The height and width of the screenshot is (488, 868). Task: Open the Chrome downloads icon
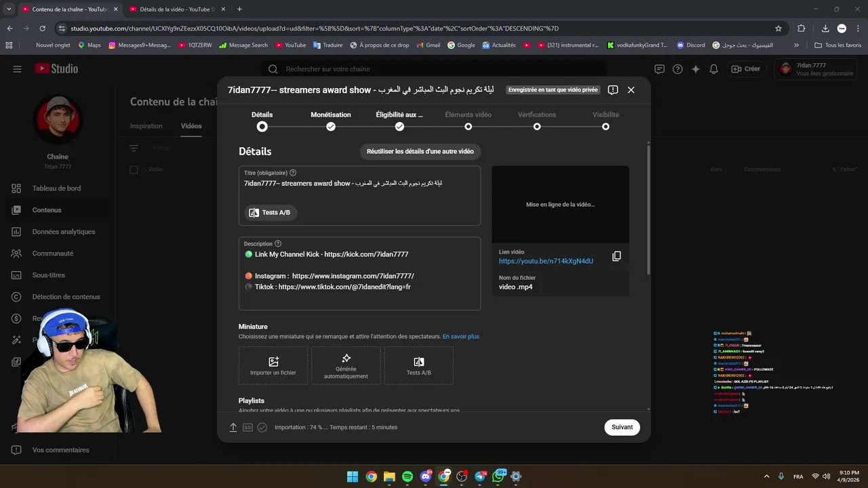coord(825,28)
